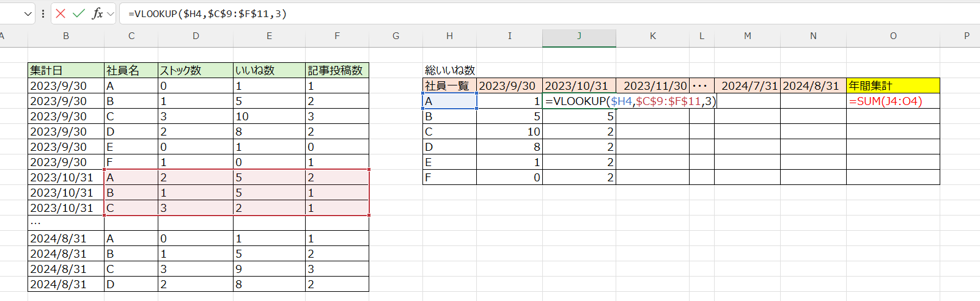
Task: Click the 2023/10/31 header in summary table
Action: pos(579,85)
